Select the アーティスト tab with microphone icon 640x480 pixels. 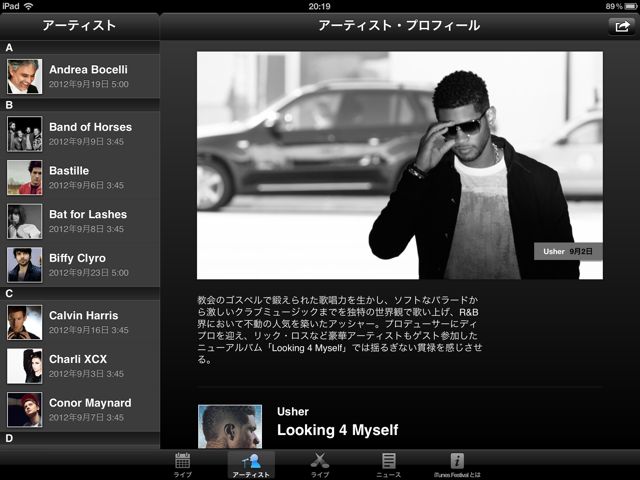pyautogui.click(x=251, y=464)
